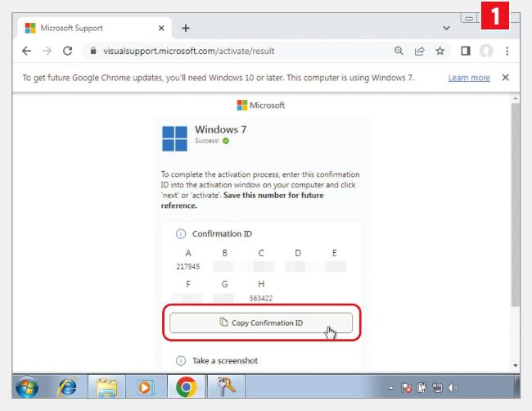Open Windows Media Player from taskbar
This screenshot has height=411, width=532.
click(145, 387)
